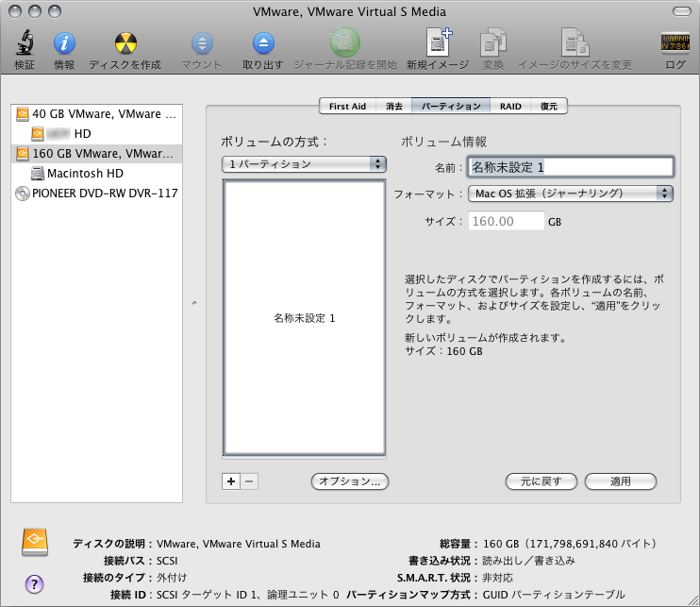The width and height of the screenshot is (700, 607).
Task: Open the フォーマット format dropdown
Action: (x=570, y=194)
